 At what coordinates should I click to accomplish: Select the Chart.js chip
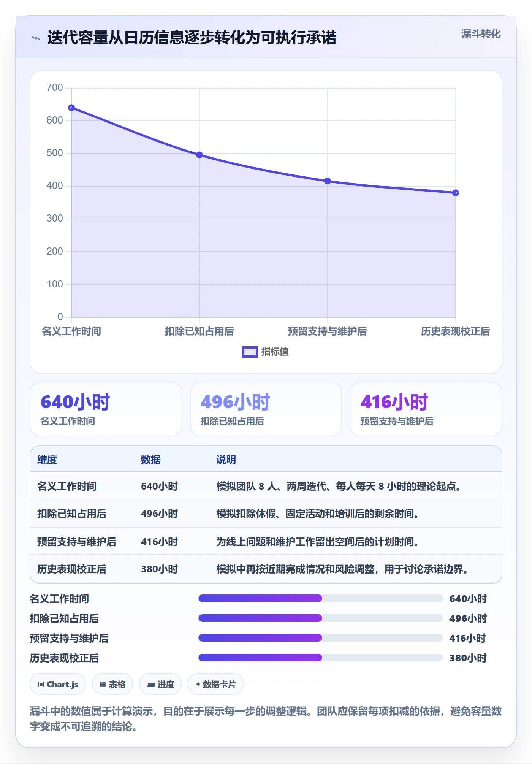click(58, 685)
